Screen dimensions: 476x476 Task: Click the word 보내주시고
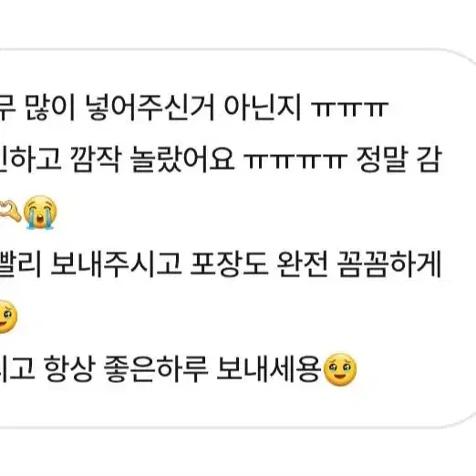tap(116, 264)
